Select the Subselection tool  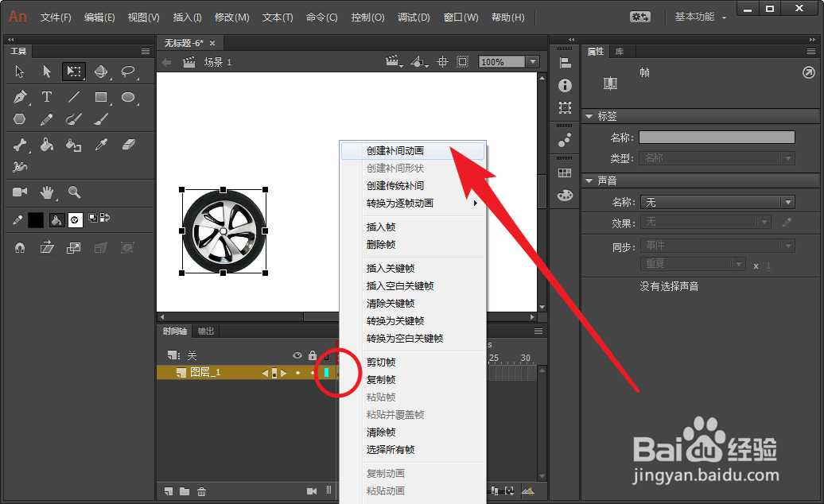click(x=47, y=72)
